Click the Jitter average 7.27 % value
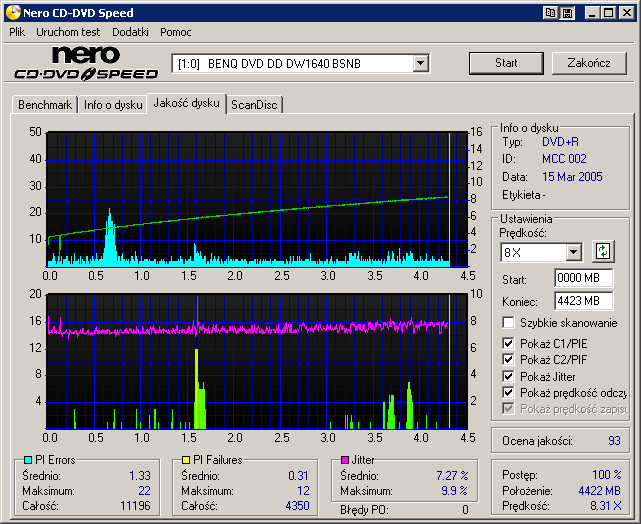This screenshot has height=524, width=641. [452, 476]
